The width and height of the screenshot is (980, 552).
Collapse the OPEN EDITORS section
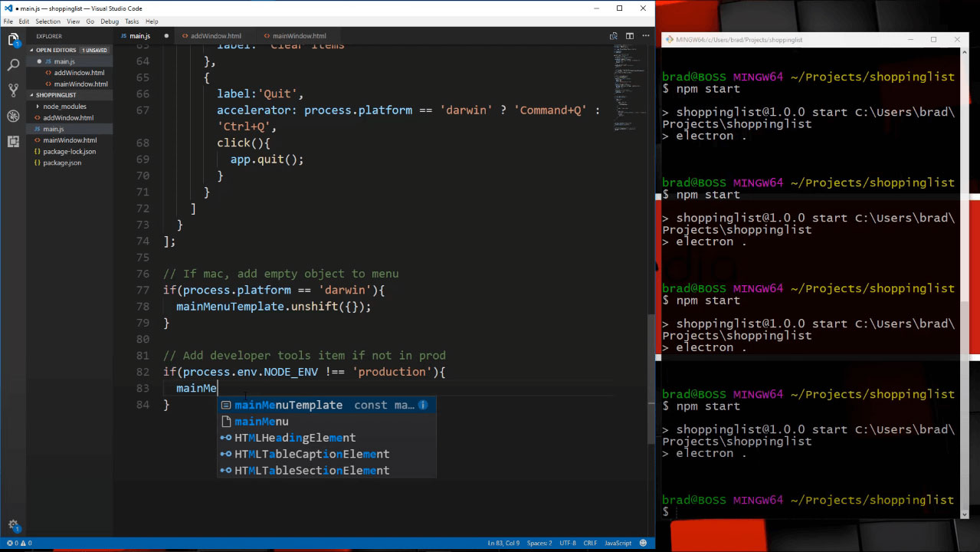point(56,50)
